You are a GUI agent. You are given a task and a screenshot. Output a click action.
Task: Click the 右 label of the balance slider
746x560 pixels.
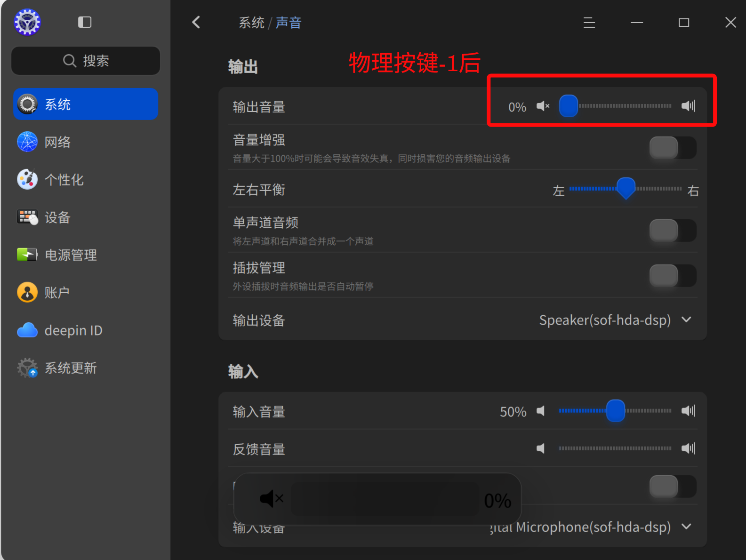click(693, 191)
